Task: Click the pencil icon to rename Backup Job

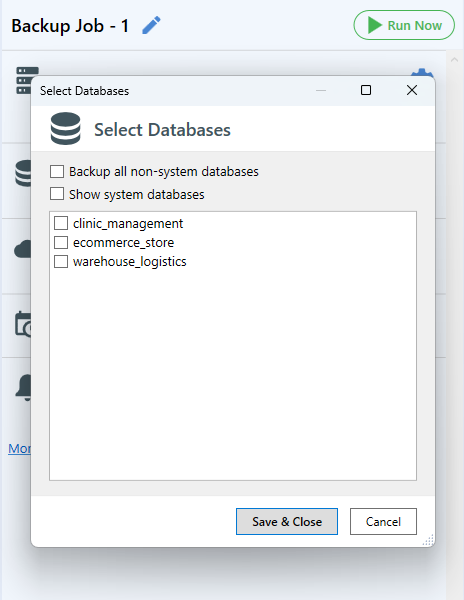Action: 151,25
